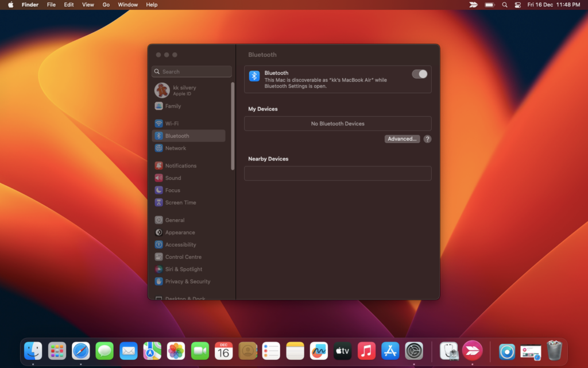Open the Window menu
Viewport: 588px width, 368px height.
[128, 5]
